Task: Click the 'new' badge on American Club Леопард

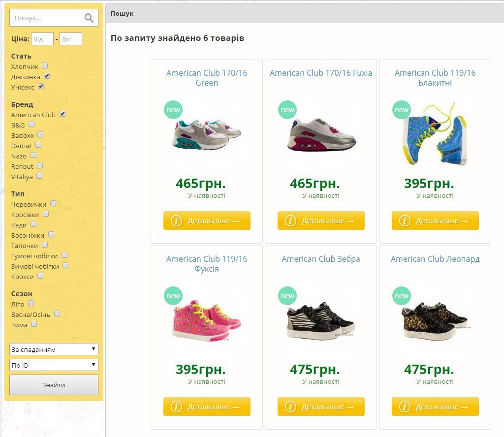Action: [402, 296]
